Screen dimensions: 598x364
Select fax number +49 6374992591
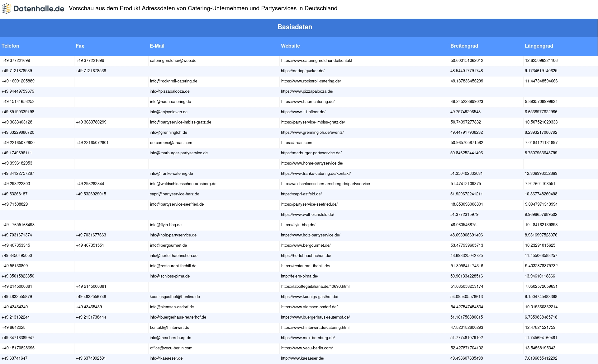pos(91,358)
